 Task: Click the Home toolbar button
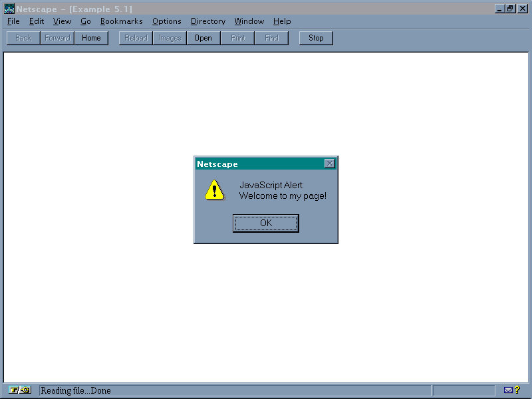click(91, 38)
